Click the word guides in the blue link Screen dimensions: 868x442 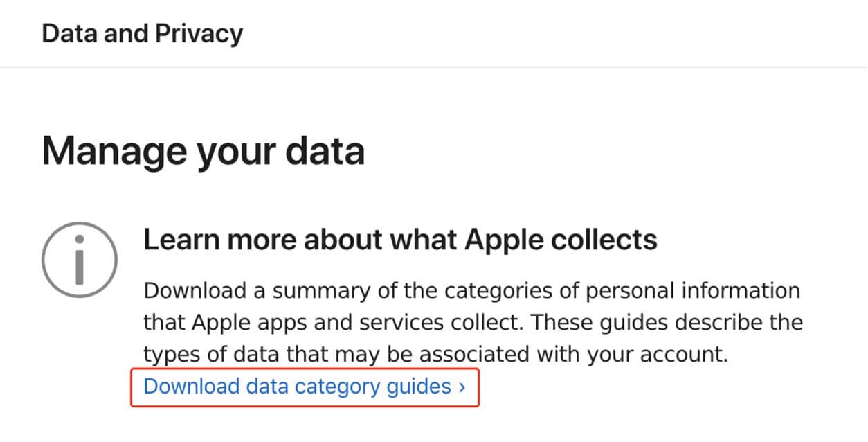pyautogui.click(x=419, y=386)
